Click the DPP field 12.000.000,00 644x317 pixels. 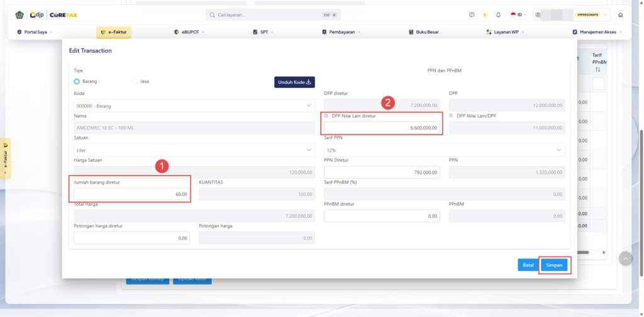508,106
